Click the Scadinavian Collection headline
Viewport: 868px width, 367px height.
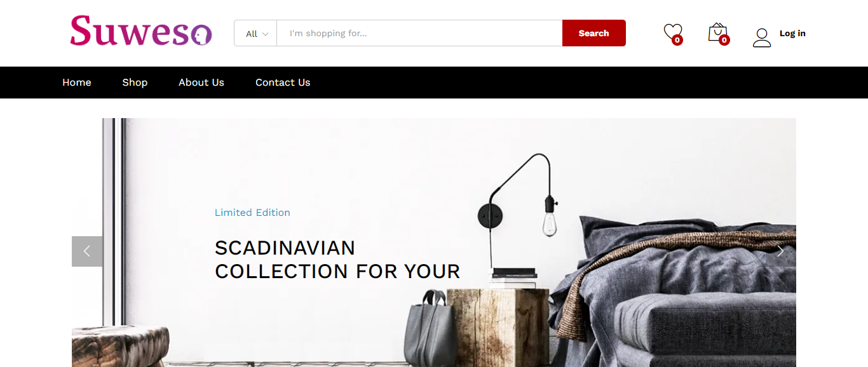point(337,260)
